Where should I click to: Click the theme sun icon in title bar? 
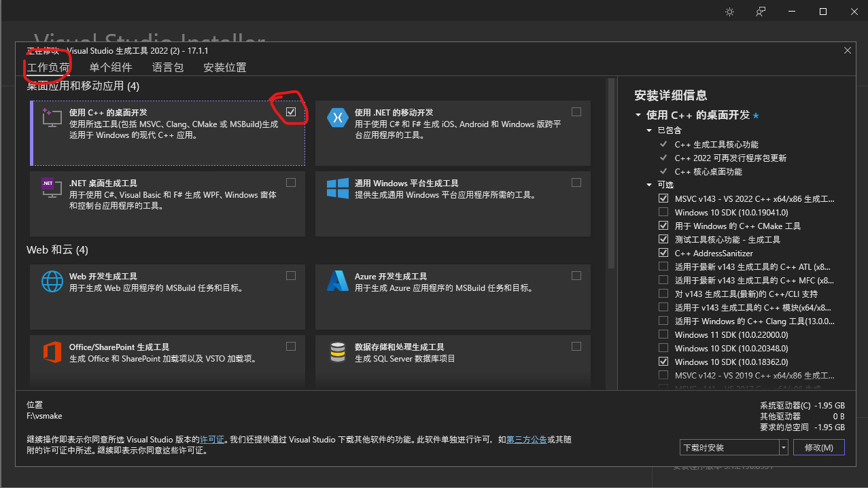pos(730,12)
